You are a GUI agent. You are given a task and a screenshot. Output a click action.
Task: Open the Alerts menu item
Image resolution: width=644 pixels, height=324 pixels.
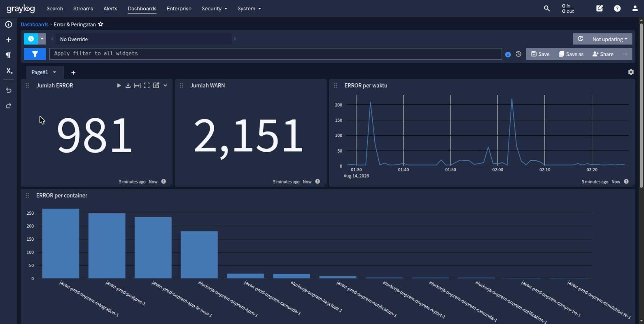[x=110, y=9]
